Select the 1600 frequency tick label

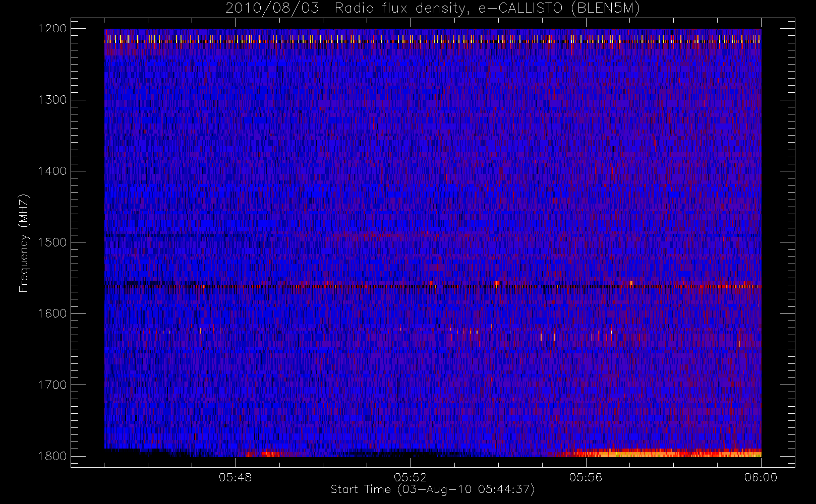(x=52, y=313)
